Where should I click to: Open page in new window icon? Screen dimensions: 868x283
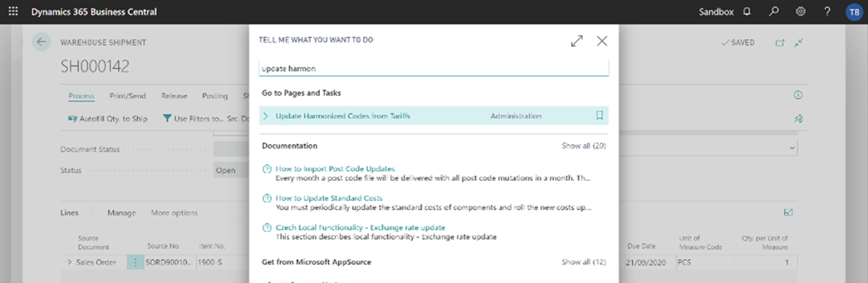tap(780, 43)
